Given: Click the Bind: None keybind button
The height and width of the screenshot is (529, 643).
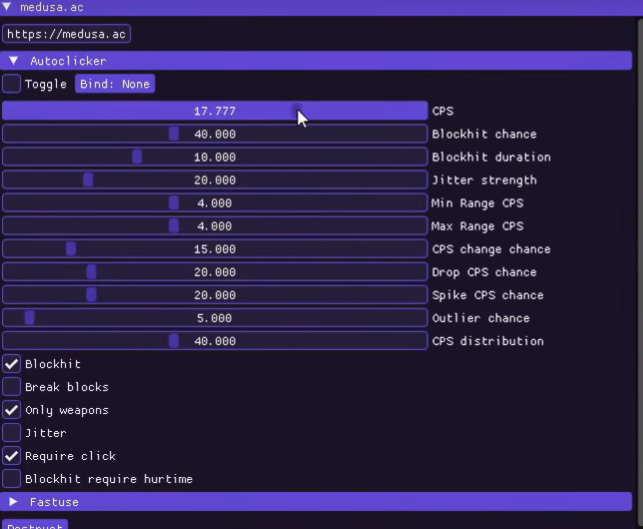Looking at the screenshot, I should tap(115, 84).
